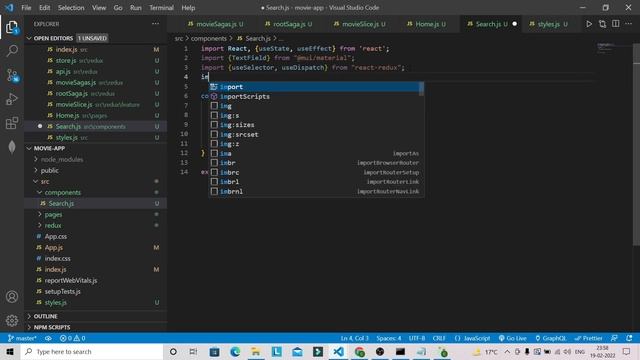The height and width of the screenshot is (360, 640).
Task: Click the components breadcrumb
Action: point(209,38)
